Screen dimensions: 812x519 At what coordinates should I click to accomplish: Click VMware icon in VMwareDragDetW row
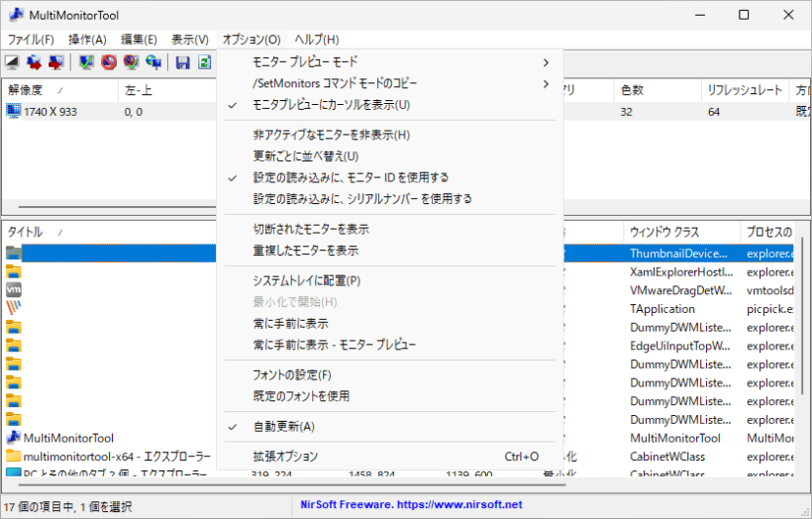[x=14, y=289]
